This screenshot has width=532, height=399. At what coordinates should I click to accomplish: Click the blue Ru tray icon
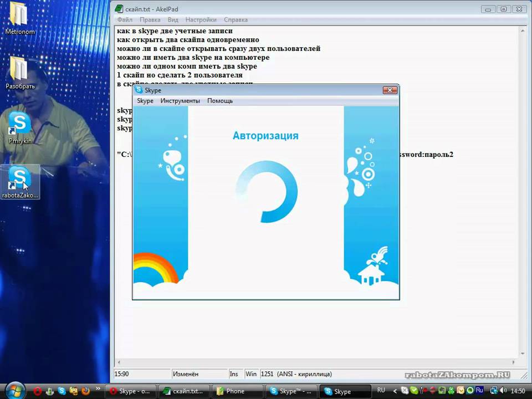click(x=479, y=391)
